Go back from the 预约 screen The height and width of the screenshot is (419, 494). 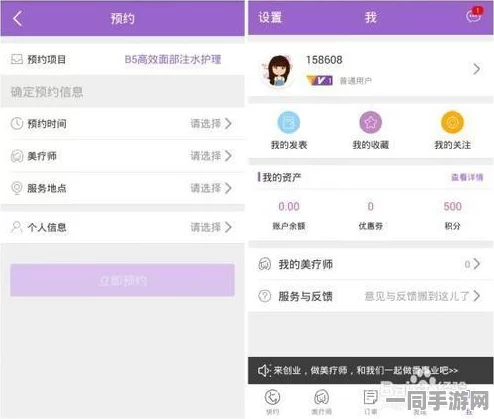[17, 18]
